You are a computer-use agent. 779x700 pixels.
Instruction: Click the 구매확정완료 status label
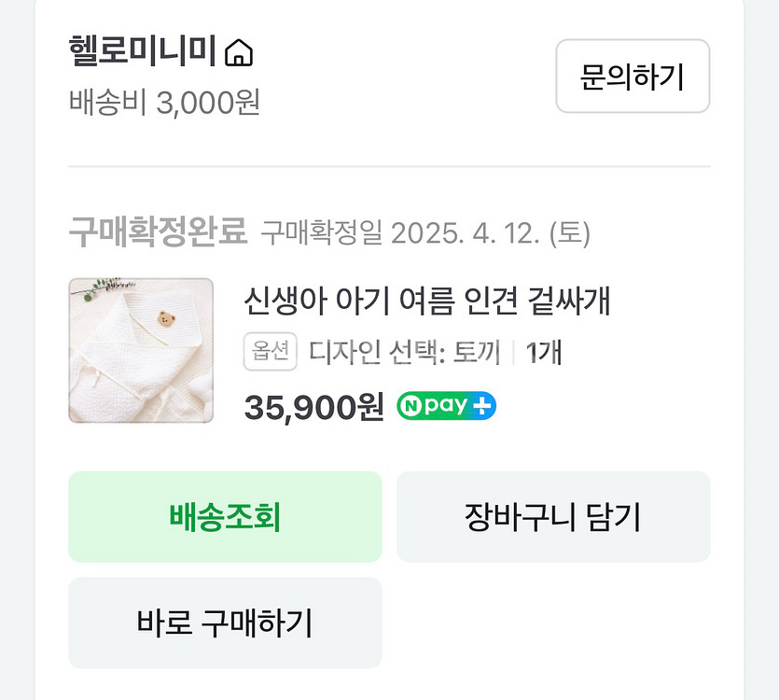click(158, 231)
